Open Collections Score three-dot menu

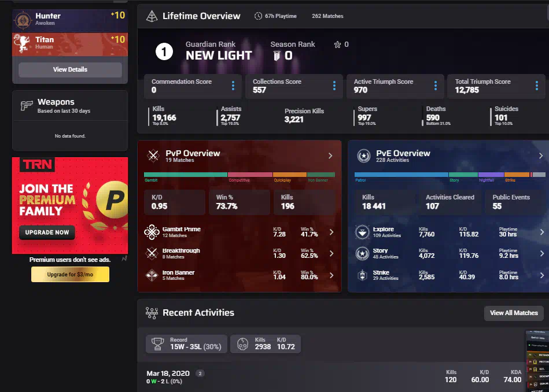(x=334, y=86)
